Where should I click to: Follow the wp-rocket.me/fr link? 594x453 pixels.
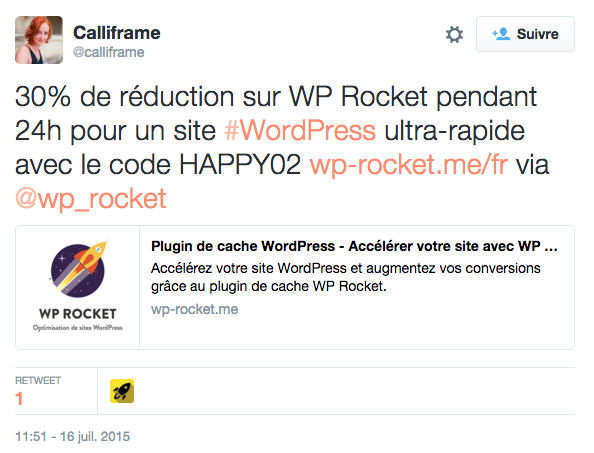pyautogui.click(x=409, y=165)
